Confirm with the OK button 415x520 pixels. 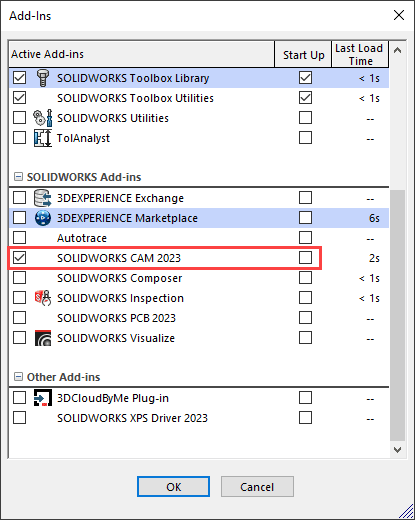173,487
